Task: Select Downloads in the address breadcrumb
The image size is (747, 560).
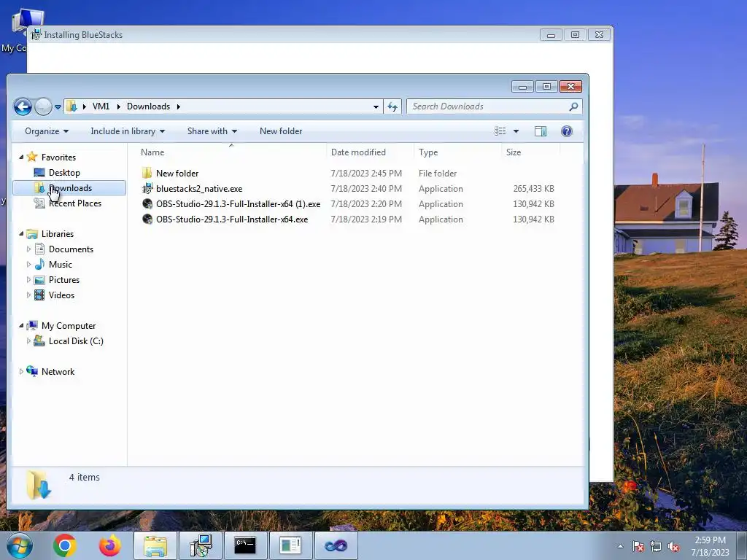Action: click(x=148, y=106)
